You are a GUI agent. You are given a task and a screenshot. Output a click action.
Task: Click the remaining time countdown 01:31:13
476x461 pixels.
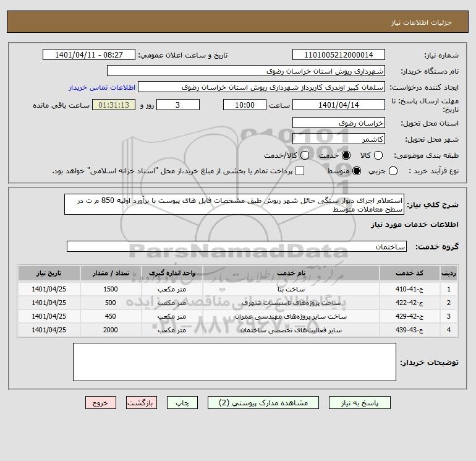114,105
